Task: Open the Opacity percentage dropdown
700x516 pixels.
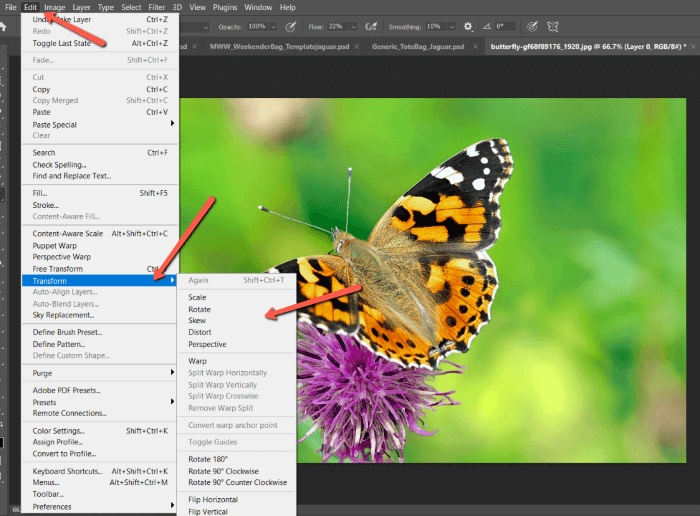Action: click(x=273, y=26)
